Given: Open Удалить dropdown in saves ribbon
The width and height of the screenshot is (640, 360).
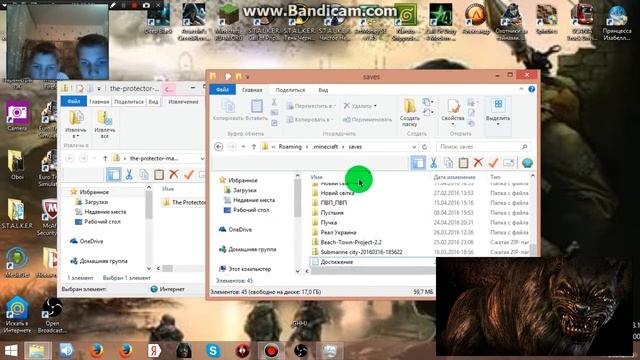Looking at the screenshot, I should (x=360, y=106).
